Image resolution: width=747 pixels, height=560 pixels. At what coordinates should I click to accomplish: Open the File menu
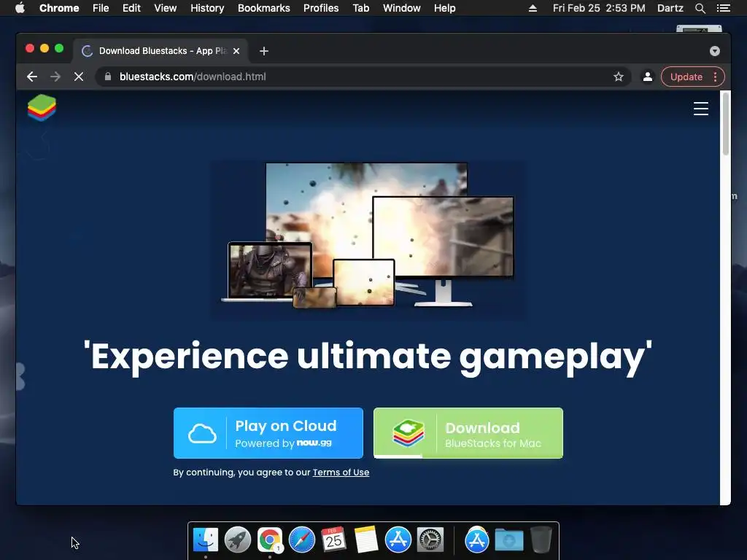101,8
